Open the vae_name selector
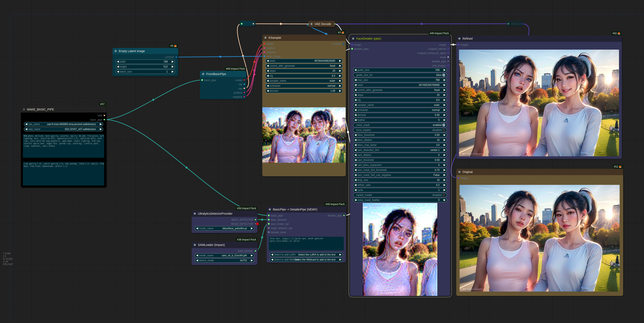 click(x=64, y=124)
